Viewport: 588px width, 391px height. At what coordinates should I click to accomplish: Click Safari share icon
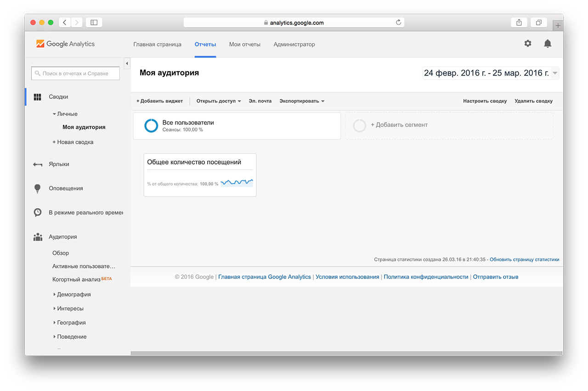click(519, 23)
